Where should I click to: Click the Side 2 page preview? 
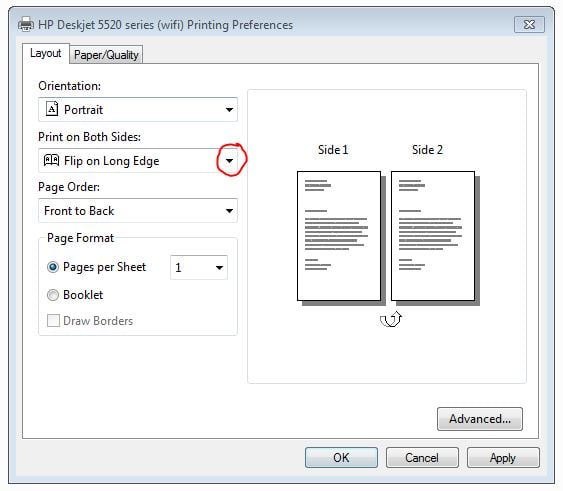(433, 236)
